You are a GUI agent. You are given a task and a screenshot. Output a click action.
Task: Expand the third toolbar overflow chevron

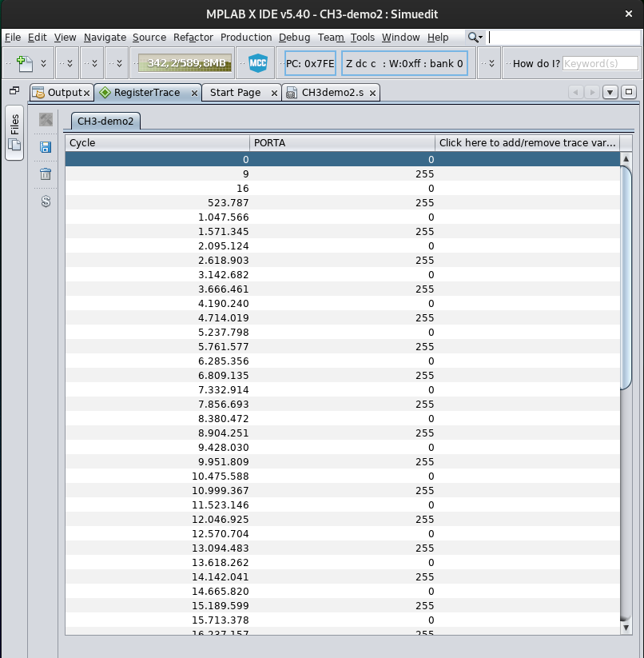point(94,63)
